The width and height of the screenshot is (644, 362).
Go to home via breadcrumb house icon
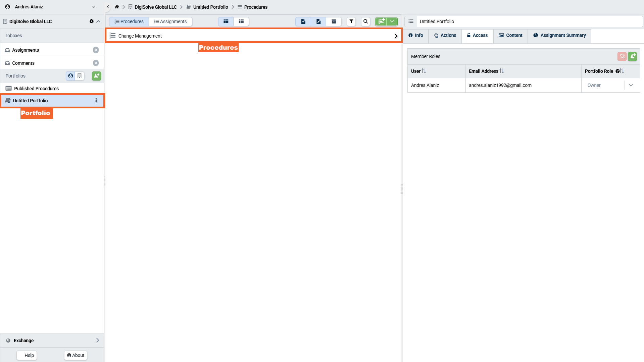[117, 7]
